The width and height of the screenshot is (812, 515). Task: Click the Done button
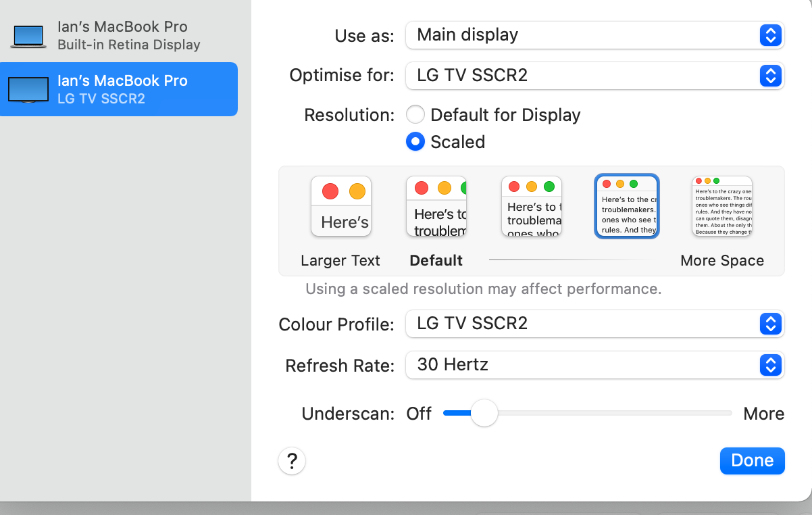(x=752, y=461)
